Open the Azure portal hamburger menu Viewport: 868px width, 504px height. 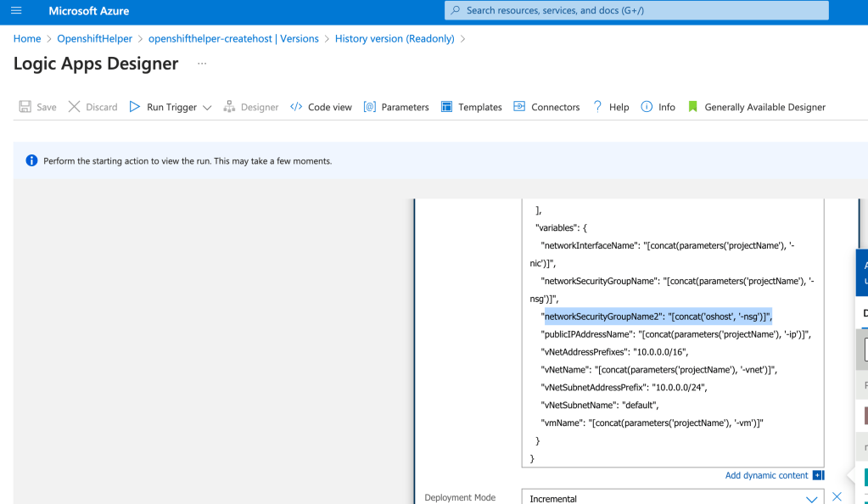tap(16, 10)
